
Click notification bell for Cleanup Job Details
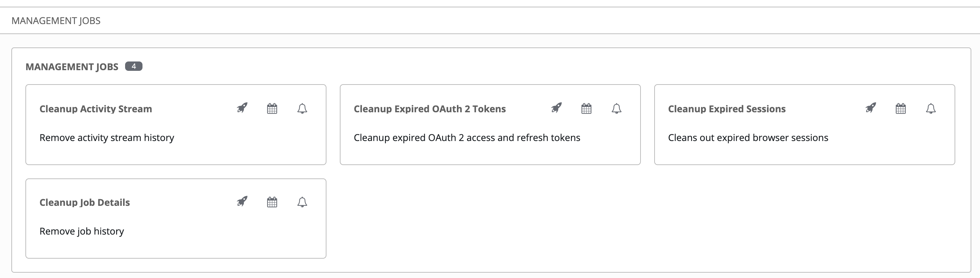pyautogui.click(x=302, y=202)
